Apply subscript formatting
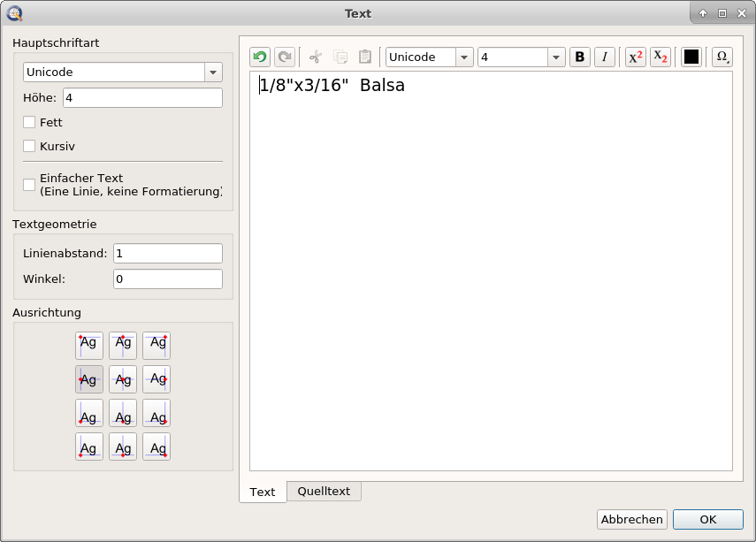 (x=660, y=57)
